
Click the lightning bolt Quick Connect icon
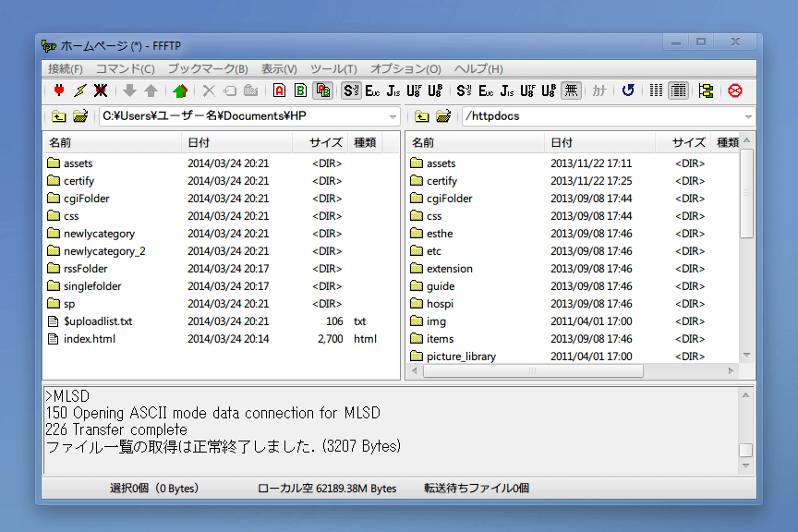pos(79,91)
